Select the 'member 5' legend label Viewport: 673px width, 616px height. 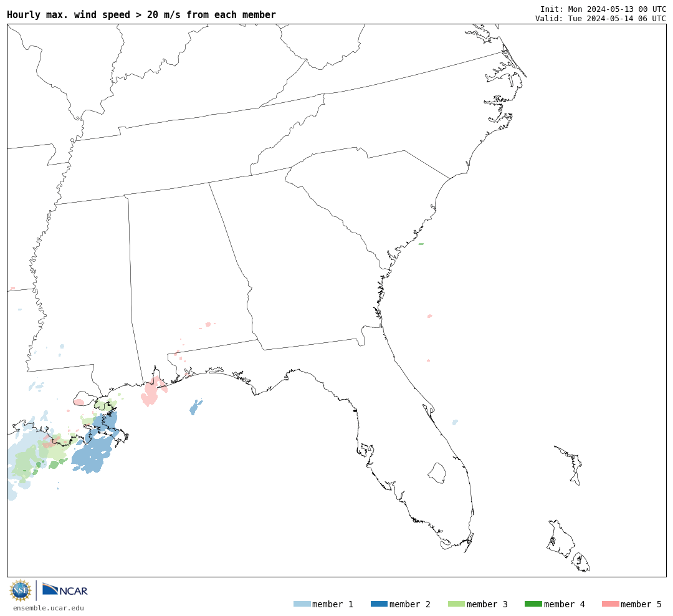point(641,604)
